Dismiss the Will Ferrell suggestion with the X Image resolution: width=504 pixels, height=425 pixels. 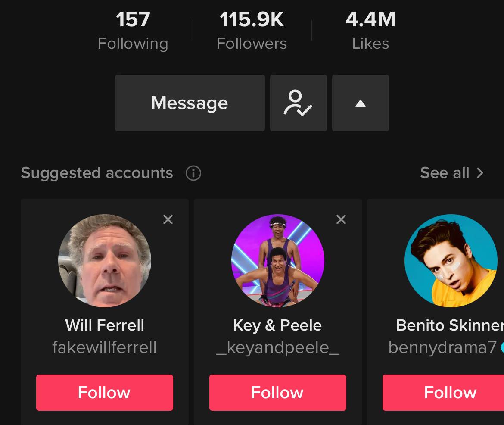[x=168, y=219]
